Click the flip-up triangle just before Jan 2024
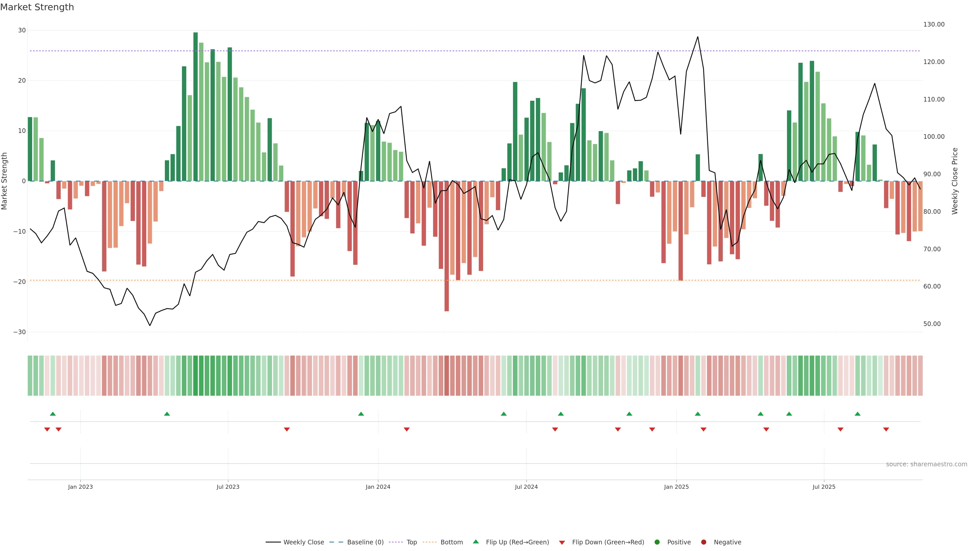980x551 pixels. [361, 414]
